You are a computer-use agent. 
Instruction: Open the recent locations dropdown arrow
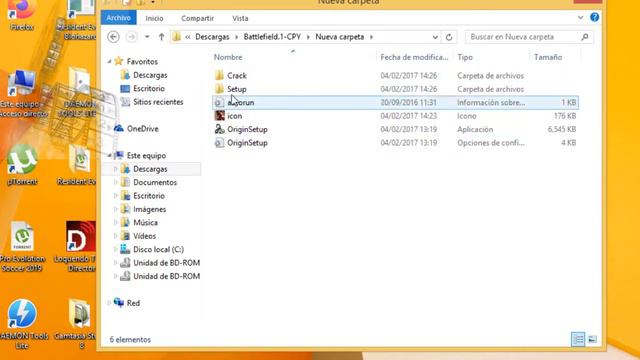pyautogui.click(x=147, y=37)
